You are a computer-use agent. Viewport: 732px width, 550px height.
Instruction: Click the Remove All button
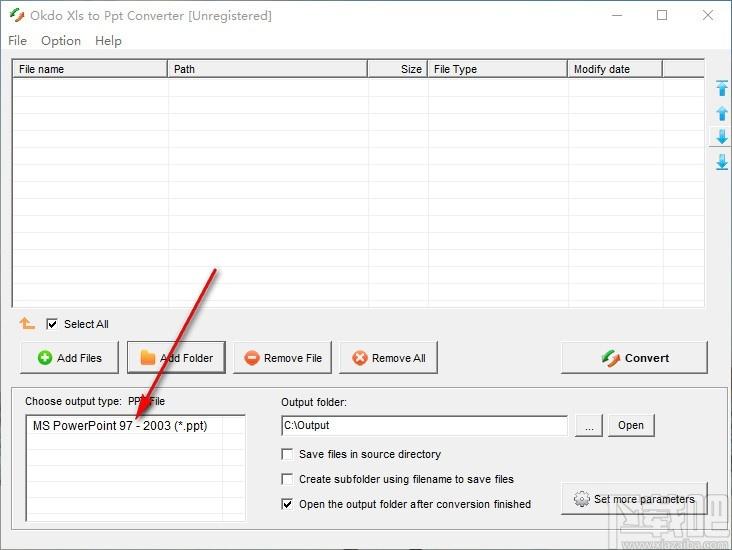[x=388, y=358]
